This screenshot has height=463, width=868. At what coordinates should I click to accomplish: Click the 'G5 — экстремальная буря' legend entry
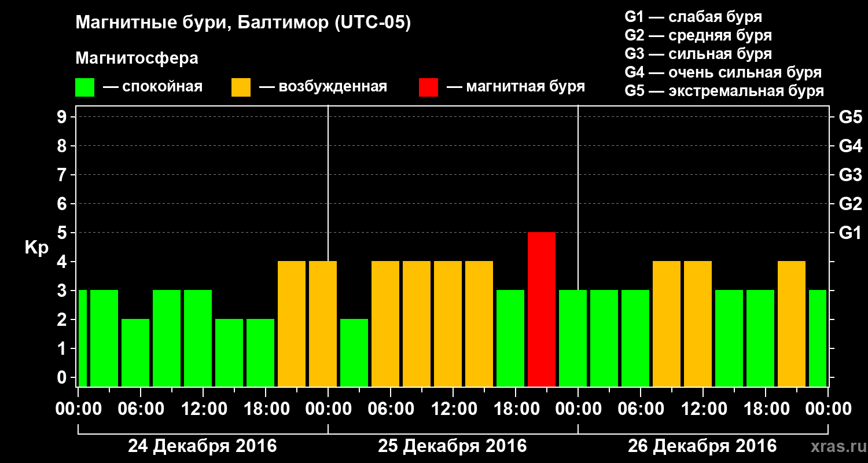724,91
